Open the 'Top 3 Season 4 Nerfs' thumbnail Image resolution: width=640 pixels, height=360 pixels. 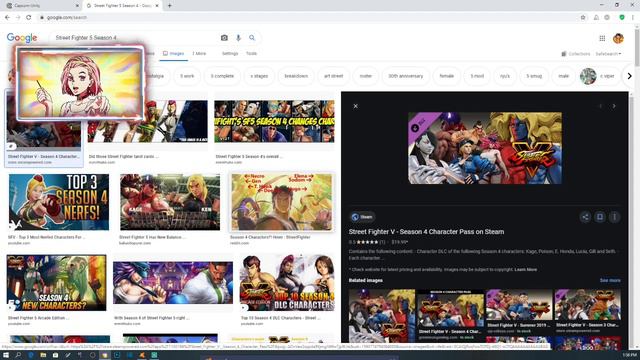pyautogui.click(x=59, y=202)
